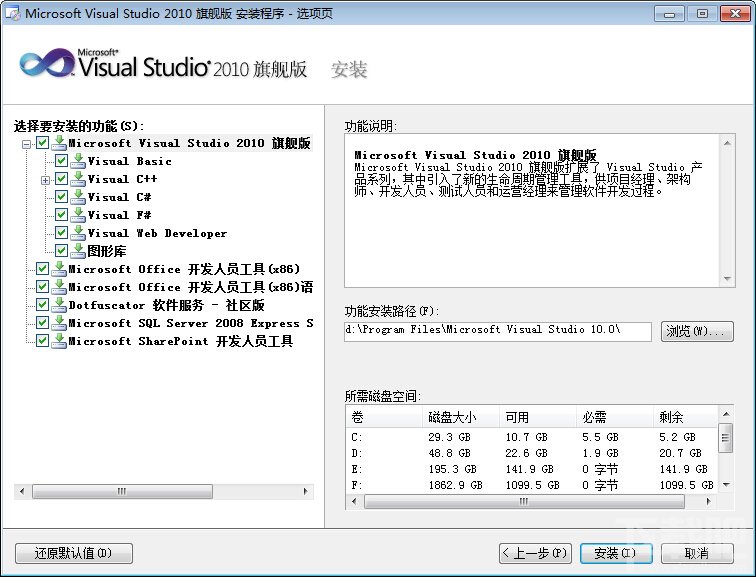Uncheck the Visual F# checkbox
Image resolution: width=756 pixels, height=577 pixels.
(61, 215)
